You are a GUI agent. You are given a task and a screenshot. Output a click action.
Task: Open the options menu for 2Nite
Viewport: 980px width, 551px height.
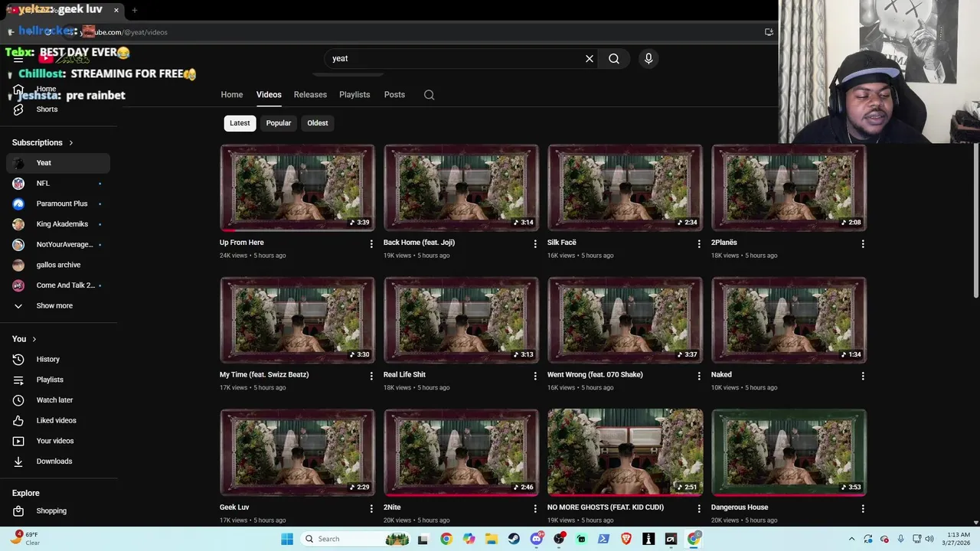(535, 508)
